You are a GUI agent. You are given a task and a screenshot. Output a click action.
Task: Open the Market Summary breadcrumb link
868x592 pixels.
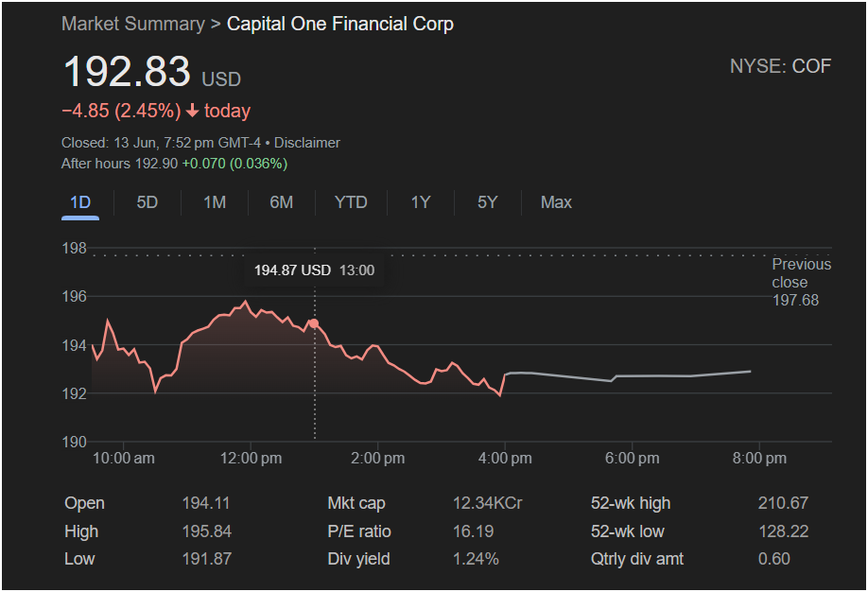(133, 24)
